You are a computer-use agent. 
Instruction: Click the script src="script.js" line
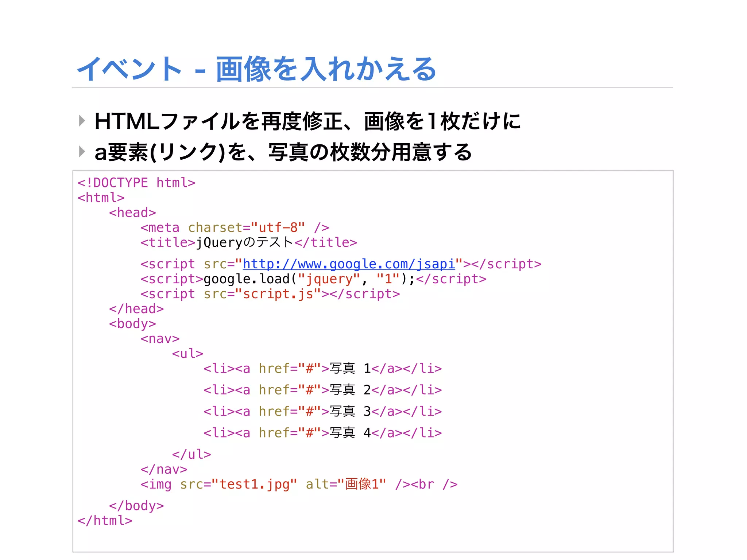coord(270,294)
